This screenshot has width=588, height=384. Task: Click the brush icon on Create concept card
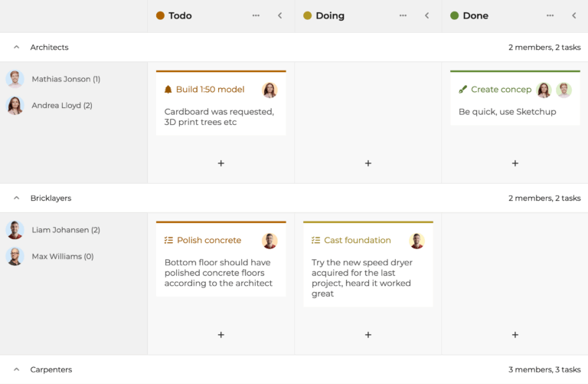tap(462, 90)
